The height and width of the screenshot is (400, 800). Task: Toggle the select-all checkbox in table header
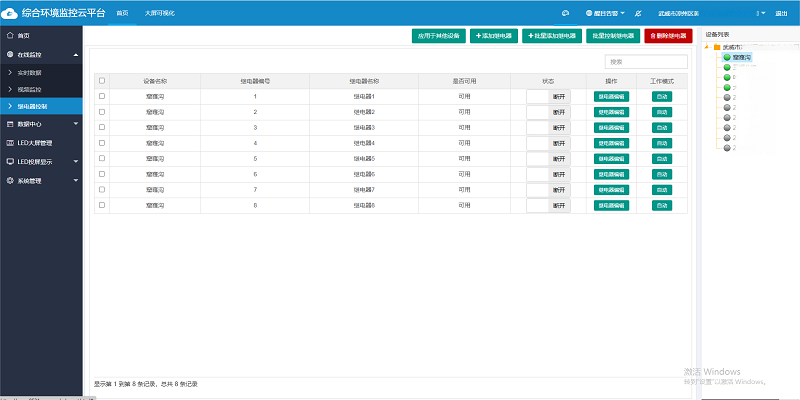tap(102, 80)
